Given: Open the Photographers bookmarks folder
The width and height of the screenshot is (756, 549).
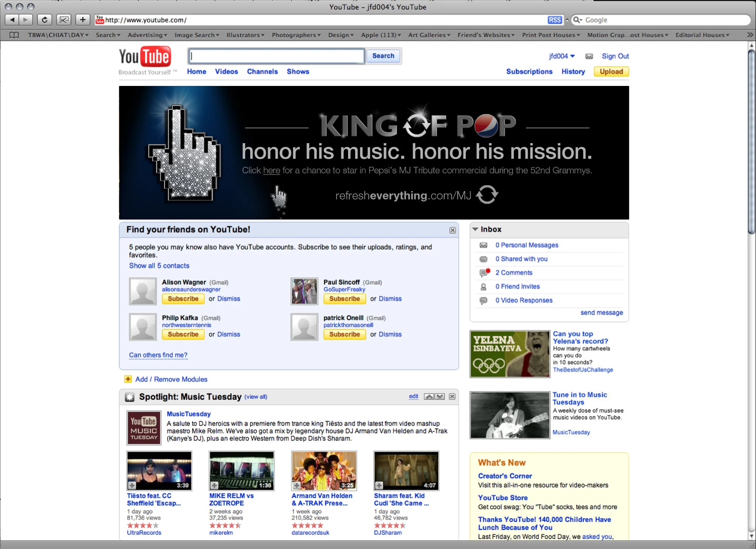Looking at the screenshot, I should click(x=296, y=35).
